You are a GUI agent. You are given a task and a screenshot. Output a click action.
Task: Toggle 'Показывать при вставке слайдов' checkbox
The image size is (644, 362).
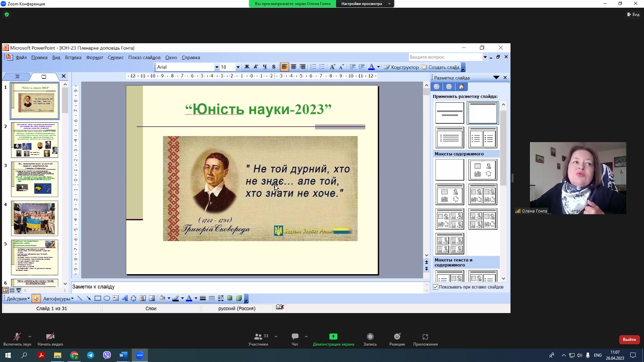click(x=436, y=287)
